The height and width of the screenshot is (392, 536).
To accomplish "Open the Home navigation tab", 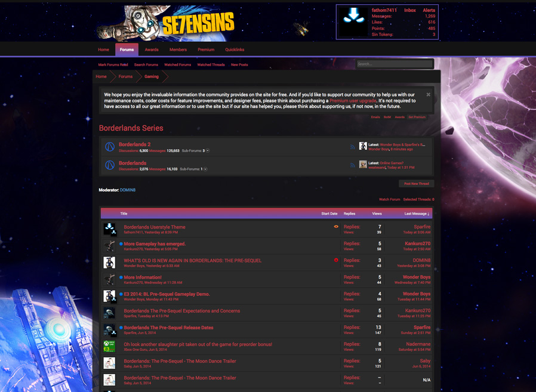I will (x=104, y=50).
